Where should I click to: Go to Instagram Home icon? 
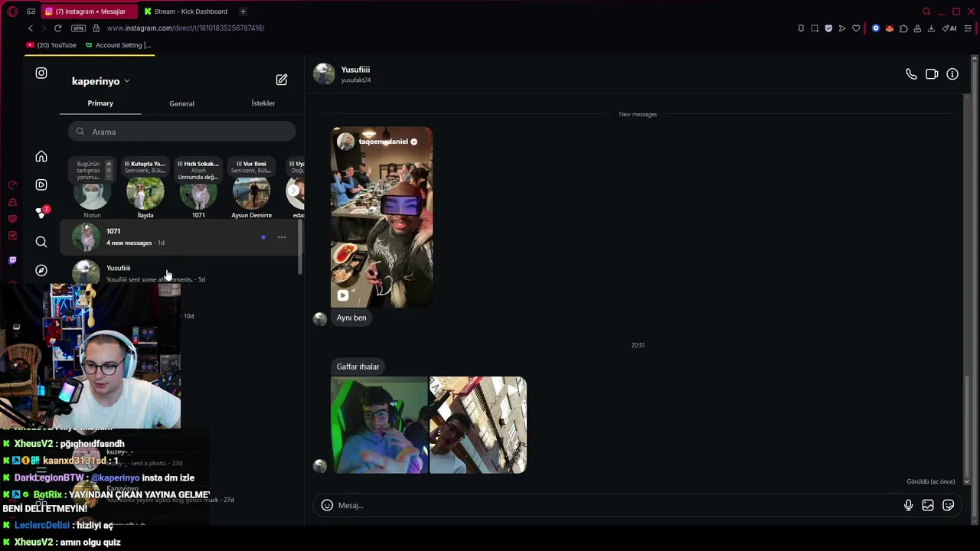coord(41,156)
